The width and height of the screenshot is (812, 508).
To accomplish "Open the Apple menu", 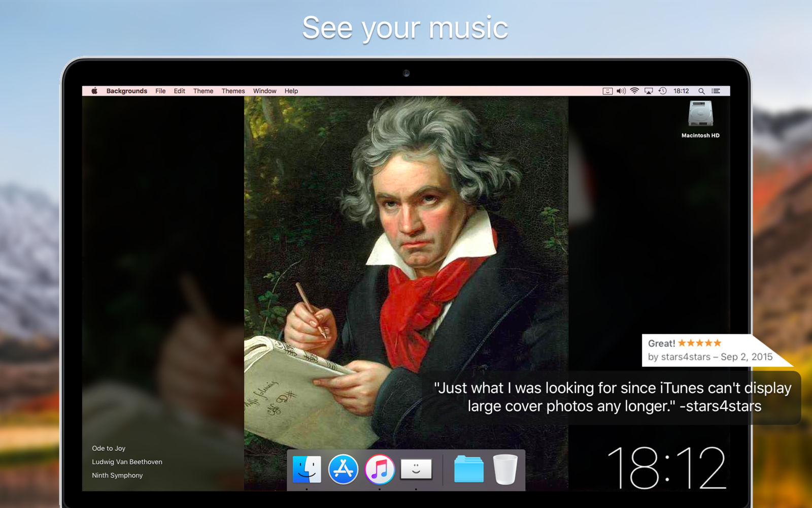I will pos(94,91).
